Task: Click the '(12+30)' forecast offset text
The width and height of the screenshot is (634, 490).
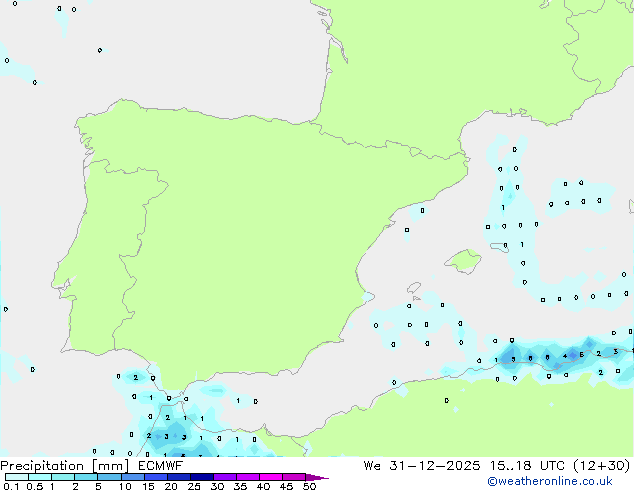Action: coord(602,466)
